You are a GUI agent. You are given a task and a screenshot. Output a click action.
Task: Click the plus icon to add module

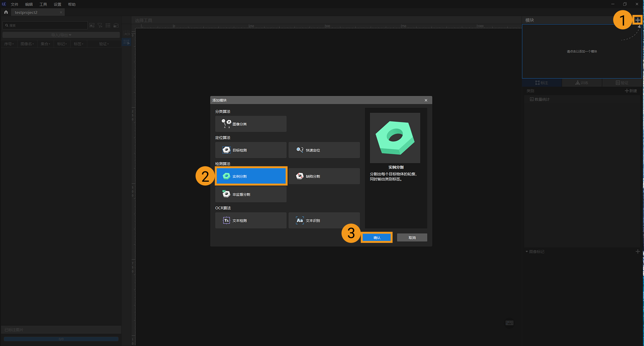click(637, 20)
